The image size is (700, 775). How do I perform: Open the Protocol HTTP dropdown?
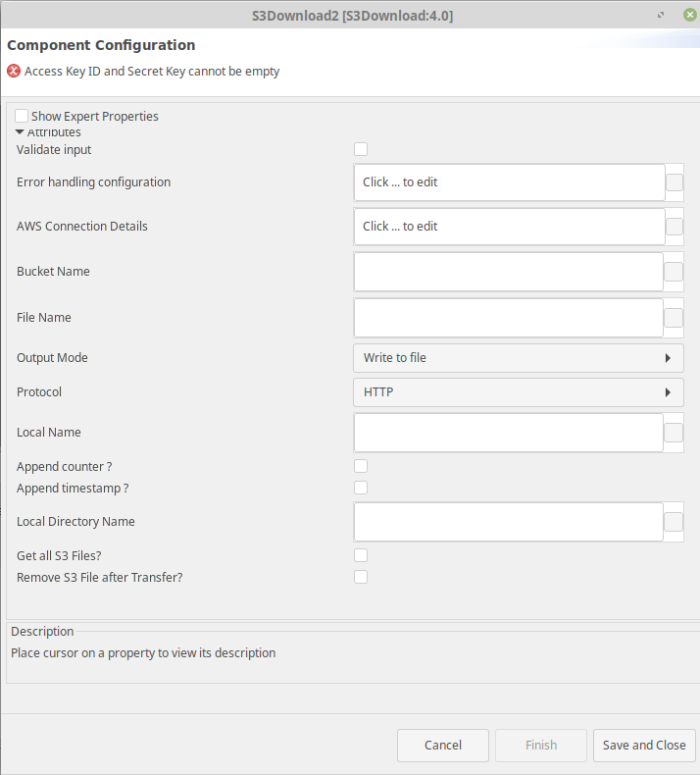pyautogui.click(x=519, y=392)
